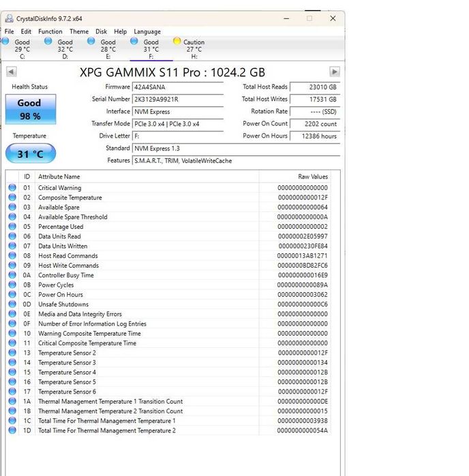
Task: Click status orb for Critical Warning row
Action: tap(12, 187)
